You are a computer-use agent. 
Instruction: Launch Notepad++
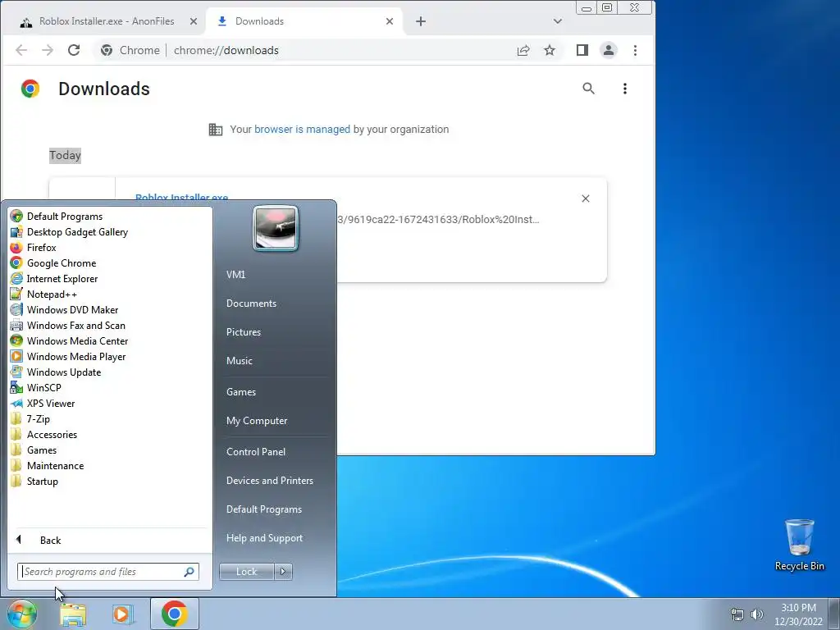52,294
